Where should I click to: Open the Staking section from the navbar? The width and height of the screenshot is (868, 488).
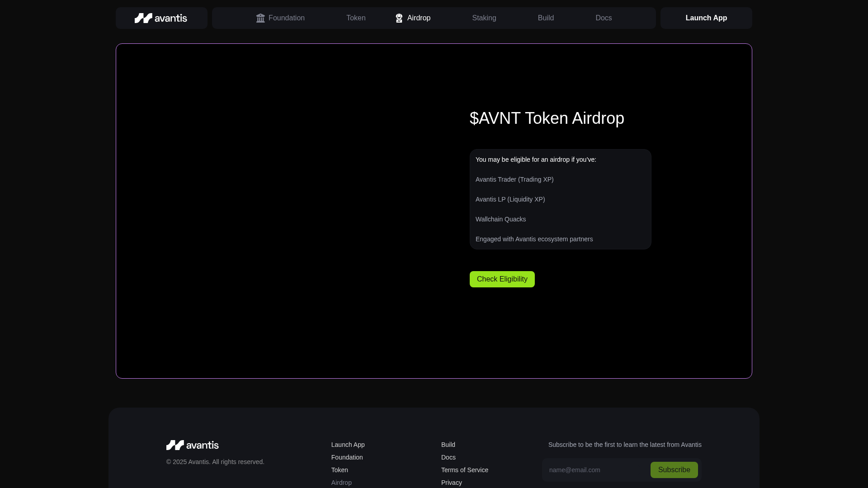click(x=484, y=18)
